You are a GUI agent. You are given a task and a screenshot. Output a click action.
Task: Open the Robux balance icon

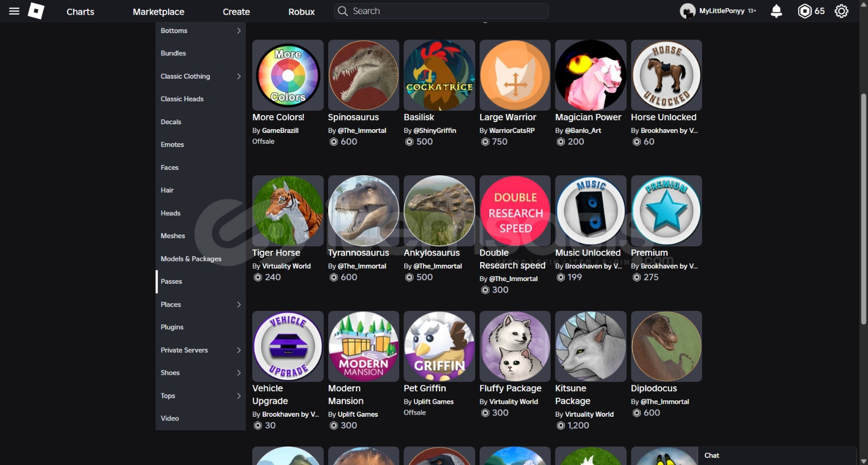pos(805,11)
